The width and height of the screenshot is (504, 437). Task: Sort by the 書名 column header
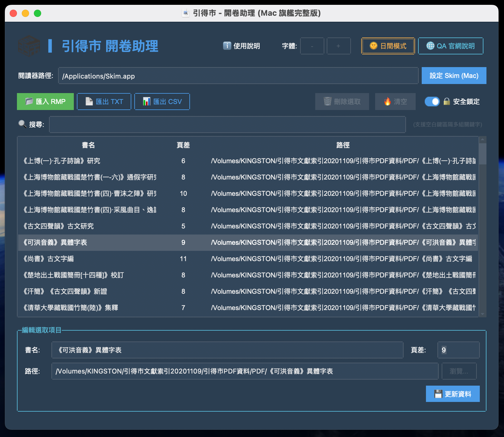(x=88, y=145)
